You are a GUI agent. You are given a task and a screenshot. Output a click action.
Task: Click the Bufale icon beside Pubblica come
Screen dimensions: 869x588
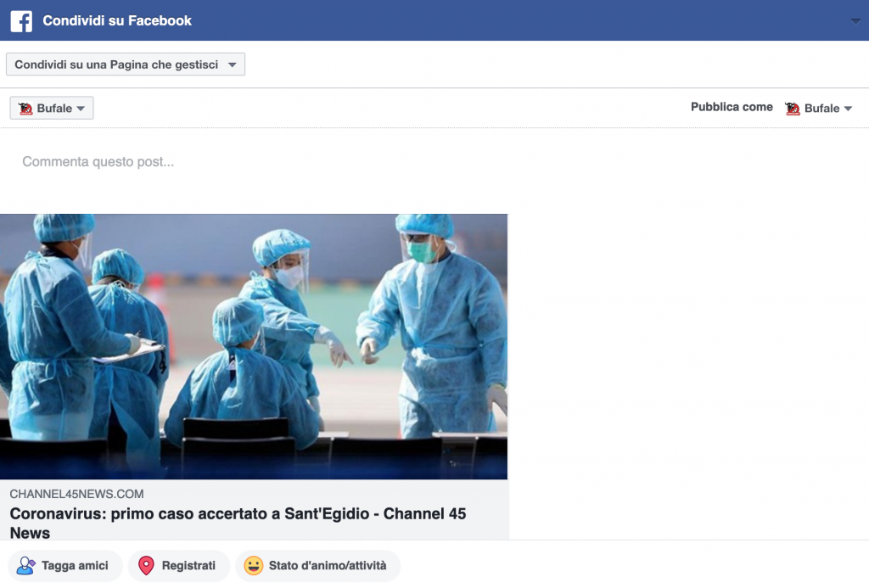tap(793, 109)
